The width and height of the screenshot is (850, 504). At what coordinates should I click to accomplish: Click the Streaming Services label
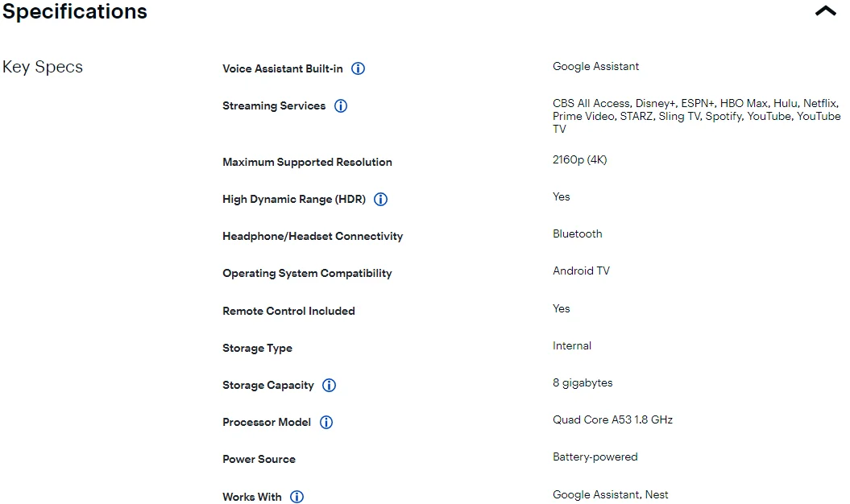tap(274, 105)
